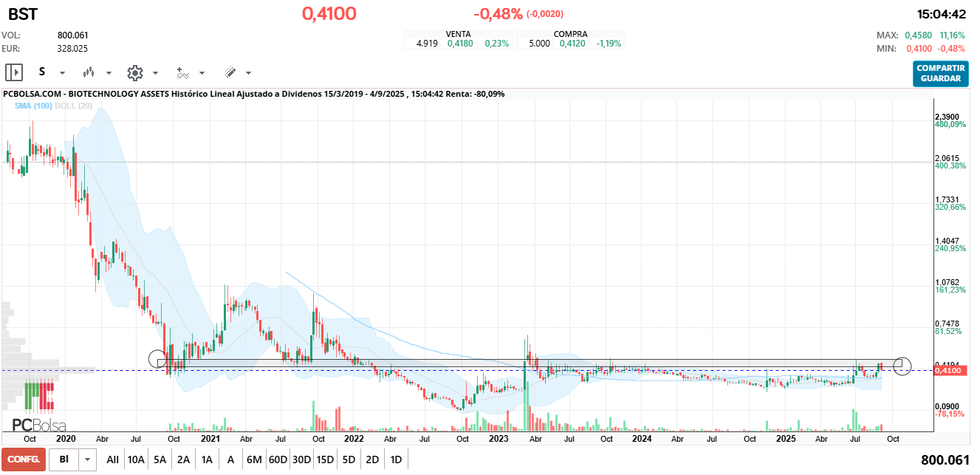
Task: Expand the indicators dropdown arrow
Action: tap(202, 73)
